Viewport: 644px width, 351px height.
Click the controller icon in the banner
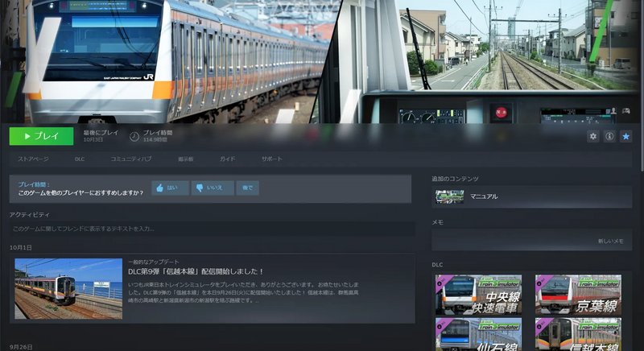coord(626,111)
